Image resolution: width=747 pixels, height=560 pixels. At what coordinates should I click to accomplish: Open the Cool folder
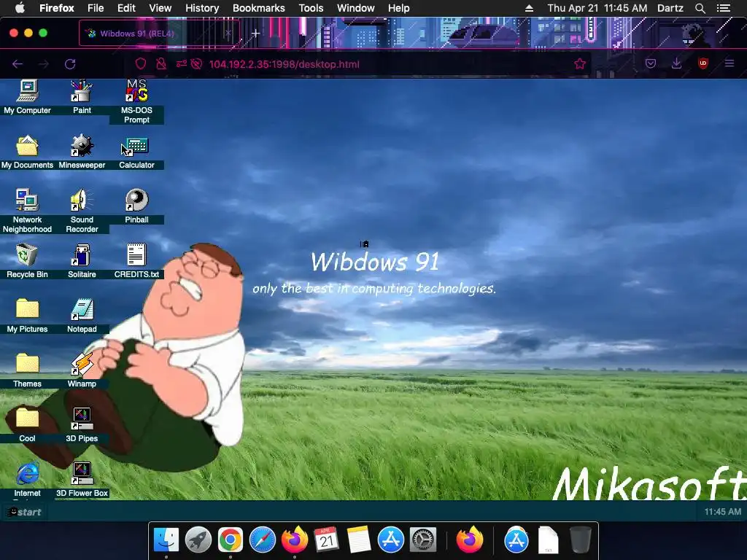click(x=27, y=425)
